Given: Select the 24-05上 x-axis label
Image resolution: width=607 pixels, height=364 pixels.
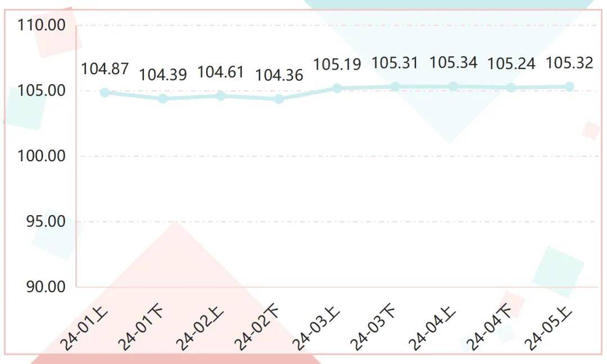Looking at the screenshot, I should (x=548, y=328).
